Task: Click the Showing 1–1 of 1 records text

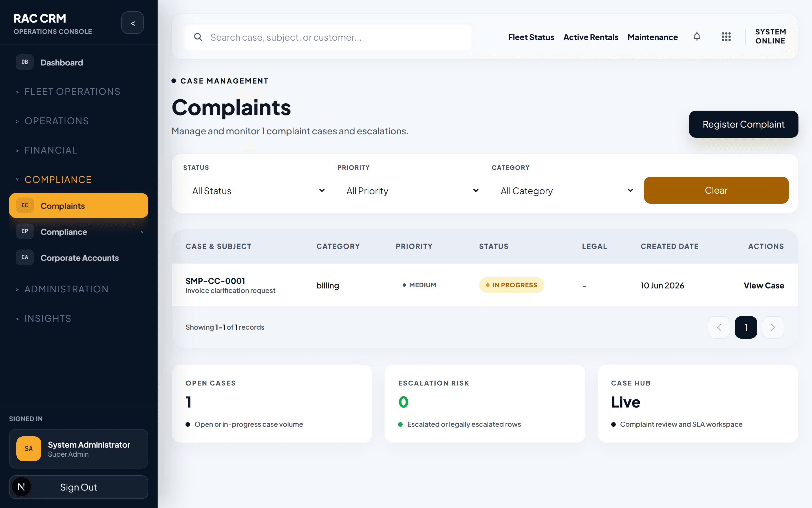Action: pos(225,327)
